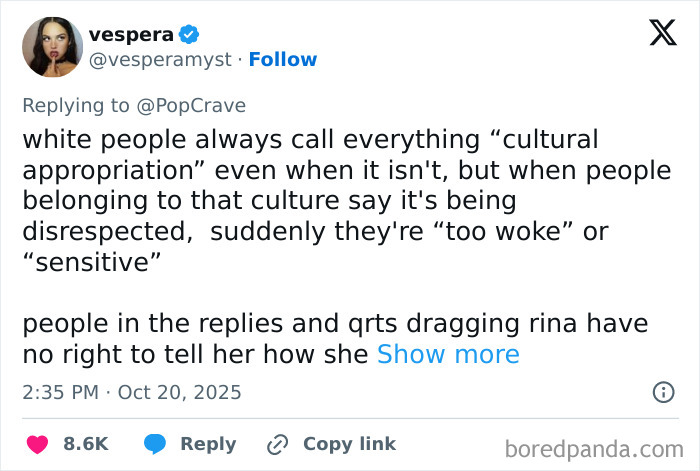Open the @PopCrave mention link
700x471 pixels.
(202, 105)
